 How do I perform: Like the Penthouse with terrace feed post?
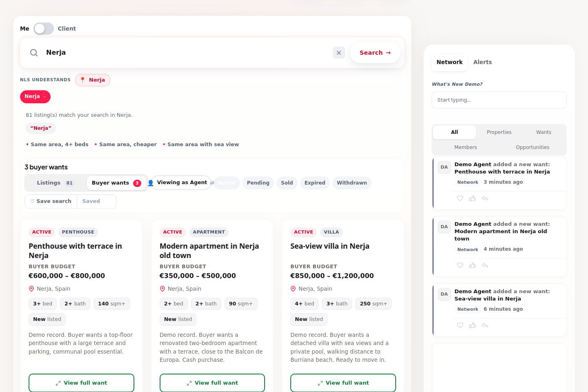point(460,198)
